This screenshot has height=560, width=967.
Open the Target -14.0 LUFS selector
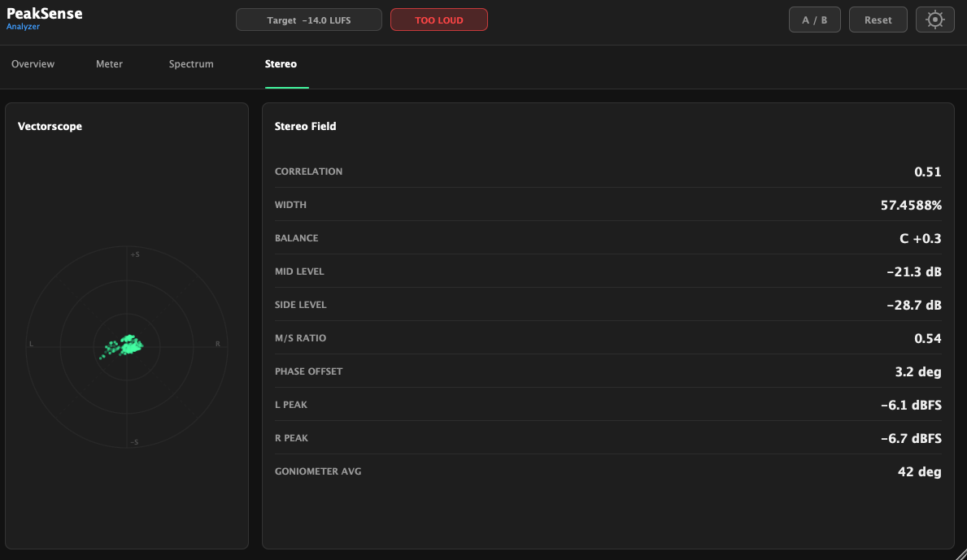point(309,20)
